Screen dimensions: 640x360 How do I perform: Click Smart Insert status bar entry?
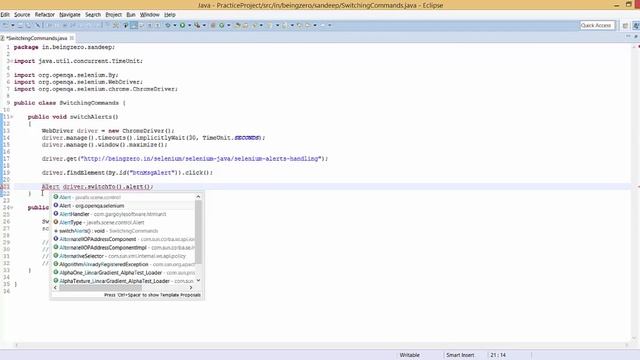tap(460, 355)
